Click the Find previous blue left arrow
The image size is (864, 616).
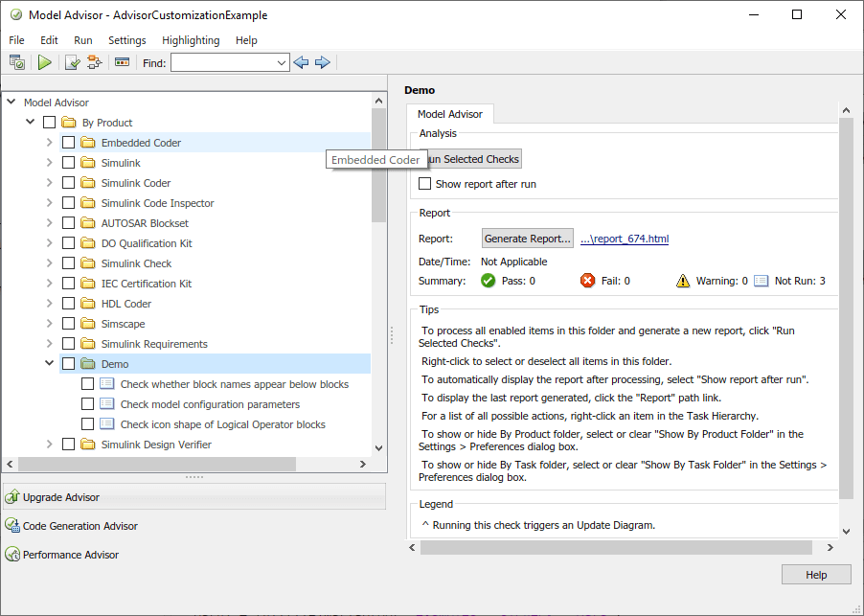[301, 63]
